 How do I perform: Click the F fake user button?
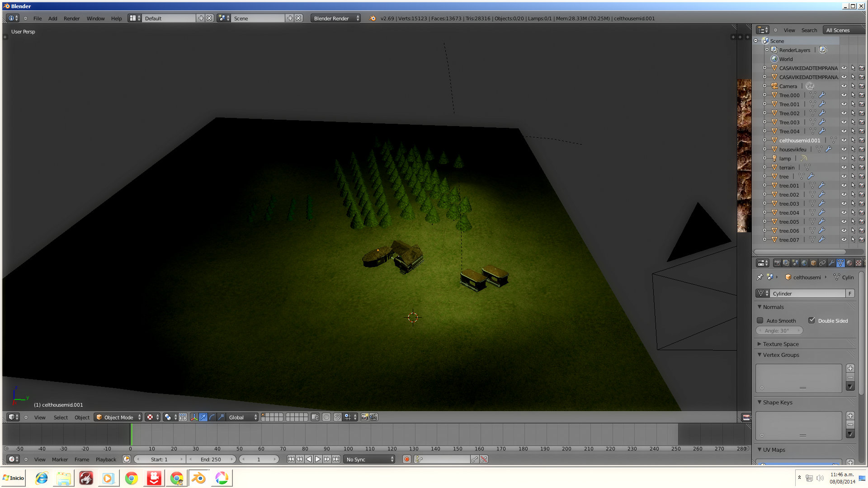850,293
